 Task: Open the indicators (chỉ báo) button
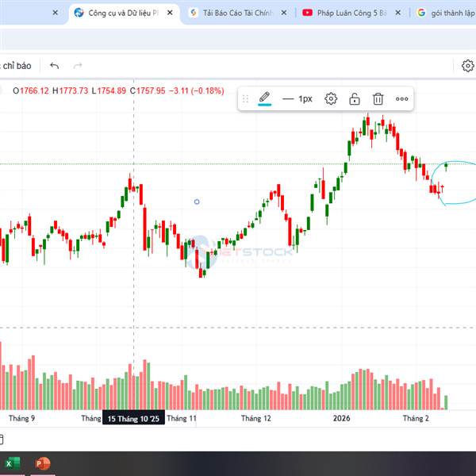point(16,66)
